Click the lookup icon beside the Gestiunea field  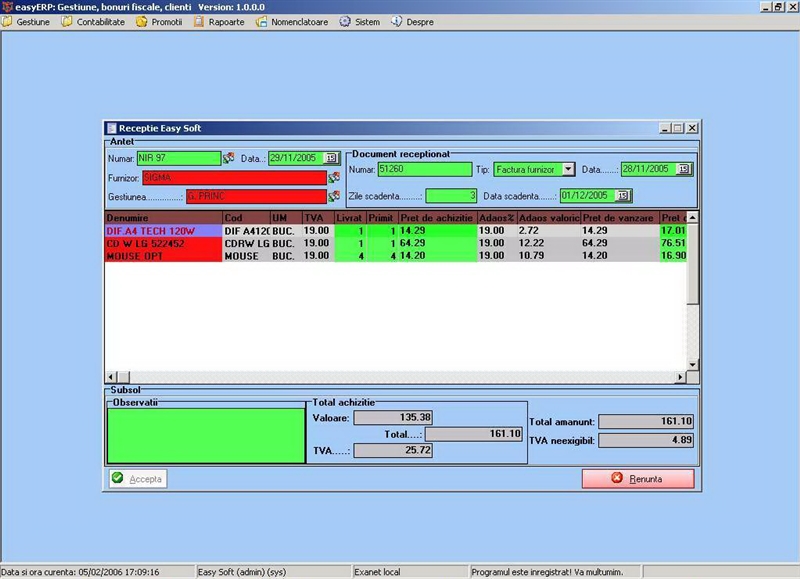click(x=334, y=196)
